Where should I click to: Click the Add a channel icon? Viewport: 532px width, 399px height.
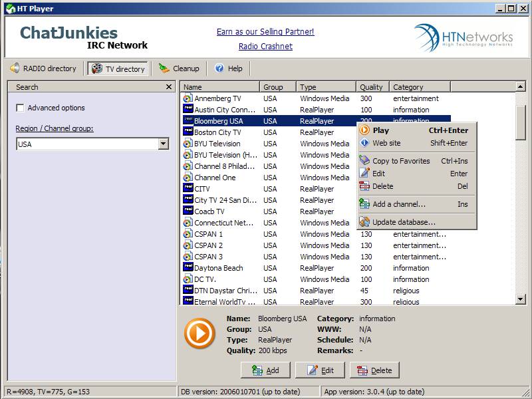click(x=364, y=204)
